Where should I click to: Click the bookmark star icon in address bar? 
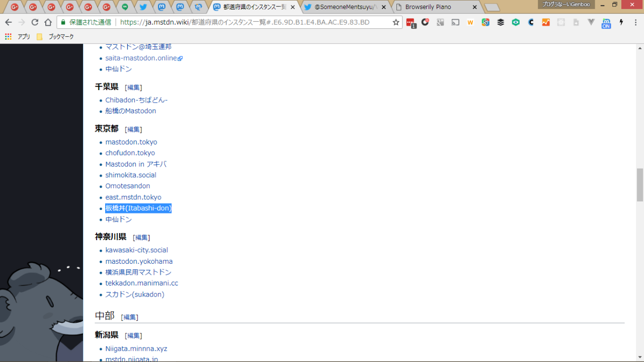pyautogui.click(x=396, y=22)
